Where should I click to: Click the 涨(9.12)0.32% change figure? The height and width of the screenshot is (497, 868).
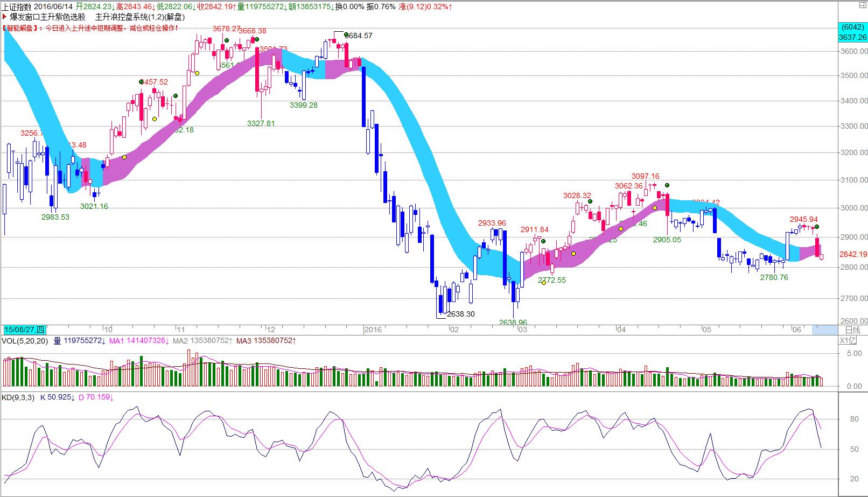(425, 6)
